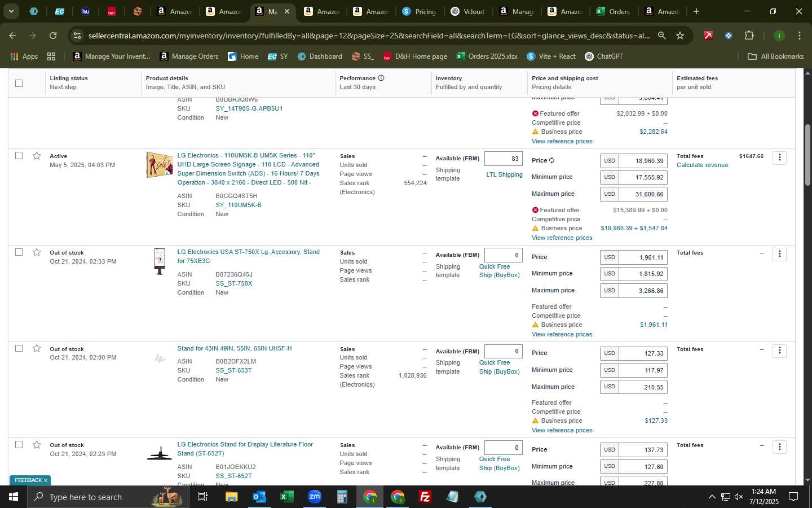Switch to the Orders tab
This screenshot has height=508, width=812.
[614, 11]
